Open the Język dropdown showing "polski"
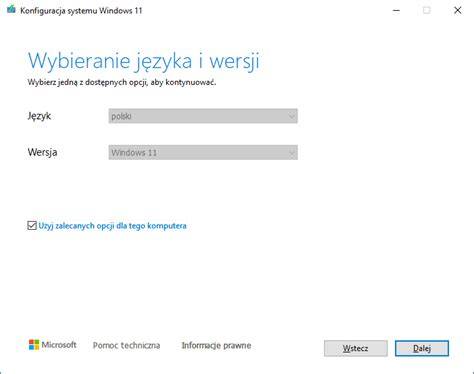Viewport: 474px width, 374px height. pyautogui.click(x=203, y=116)
